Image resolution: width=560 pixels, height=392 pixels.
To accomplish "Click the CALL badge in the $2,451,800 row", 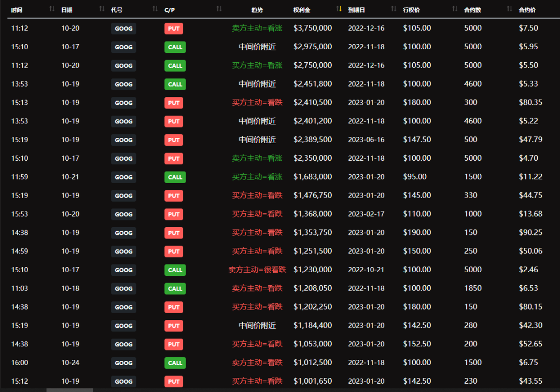I will (x=175, y=84).
